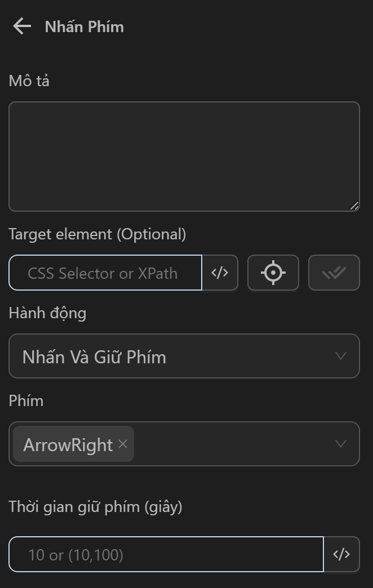This screenshot has height=588, width=373.
Task: Remove the ArrowRight key tag
Action: click(123, 444)
